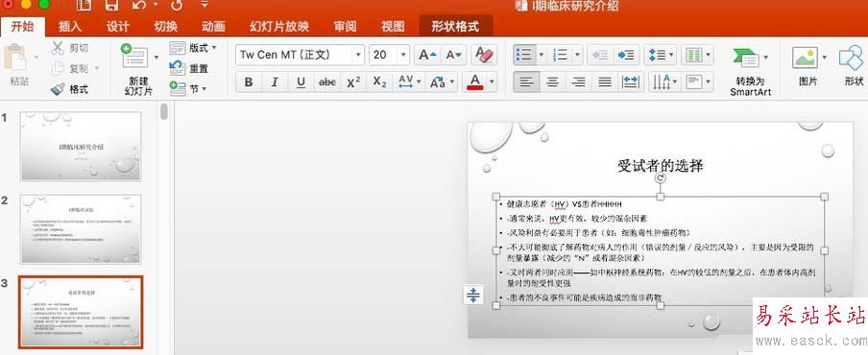868x355 pixels.
Task: Click the 格式 format painter brush
Action: (70, 89)
